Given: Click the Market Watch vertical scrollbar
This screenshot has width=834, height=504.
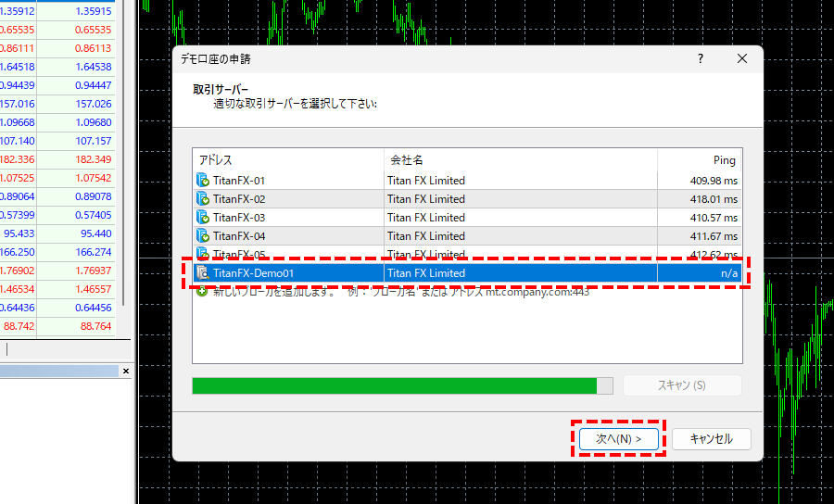Looking at the screenshot, I should pyautogui.click(x=124, y=154).
